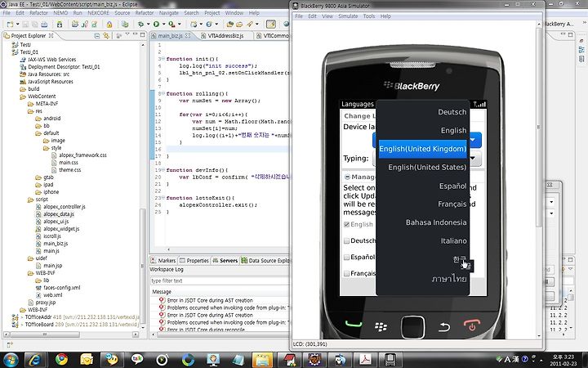
Task: Open the Device language dropdown arrow
Action: pos(474,140)
